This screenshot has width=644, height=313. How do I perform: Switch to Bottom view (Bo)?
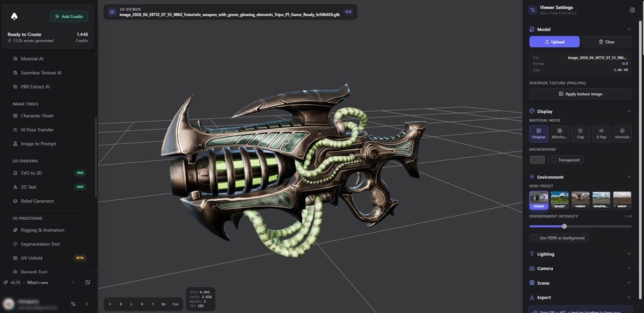click(163, 304)
